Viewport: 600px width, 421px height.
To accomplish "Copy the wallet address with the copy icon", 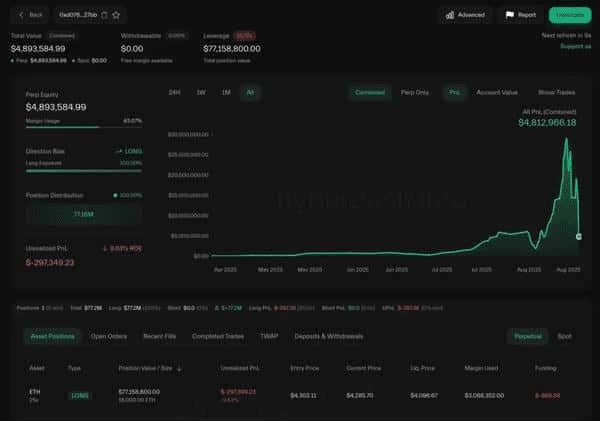I will pos(104,15).
